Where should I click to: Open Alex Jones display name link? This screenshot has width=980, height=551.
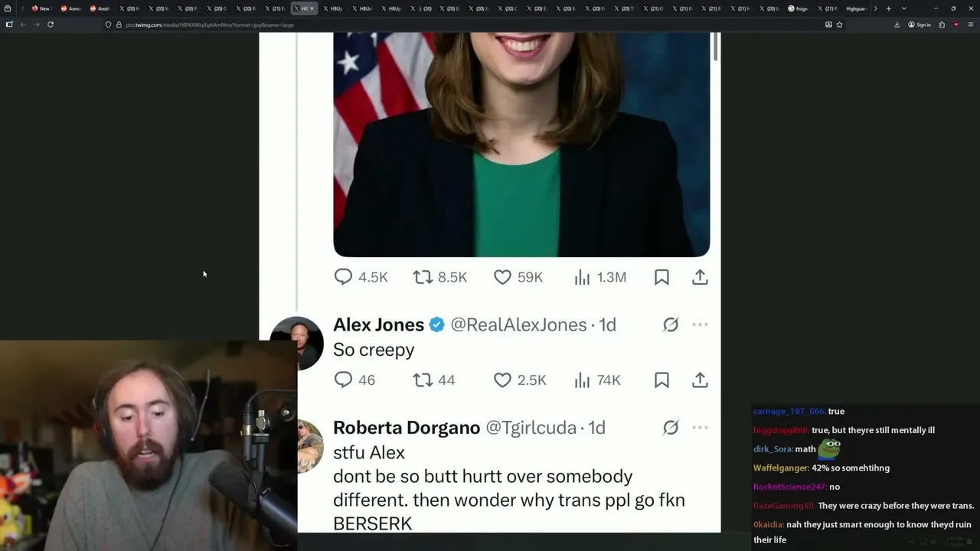tap(378, 324)
